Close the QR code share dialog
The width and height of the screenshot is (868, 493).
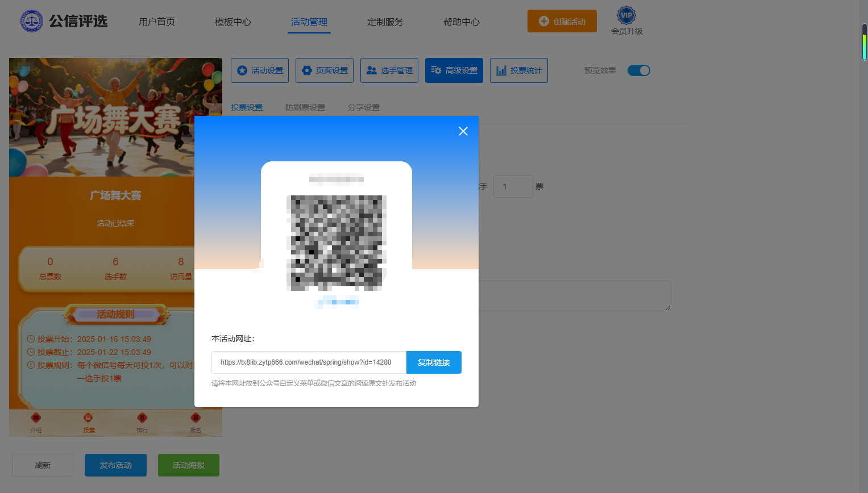pos(463,131)
